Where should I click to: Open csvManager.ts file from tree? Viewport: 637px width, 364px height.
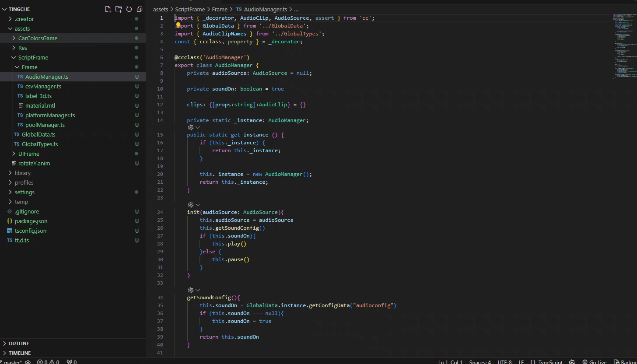[x=43, y=86]
